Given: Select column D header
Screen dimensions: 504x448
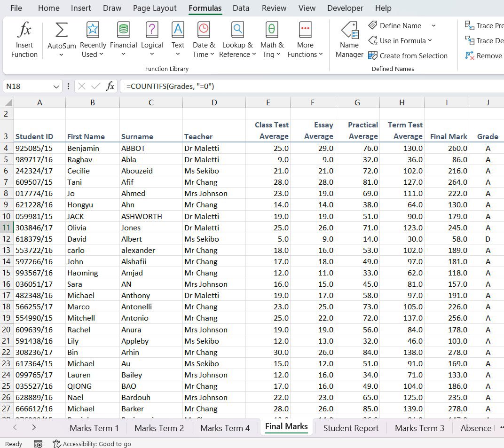Looking at the screenshot, I should (214, 102).
